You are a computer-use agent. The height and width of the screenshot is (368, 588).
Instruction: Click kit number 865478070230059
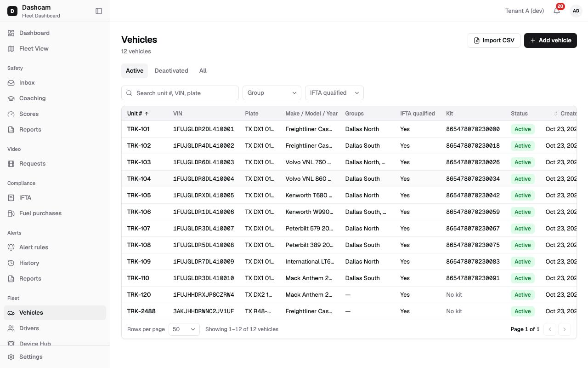click(473, 212)
